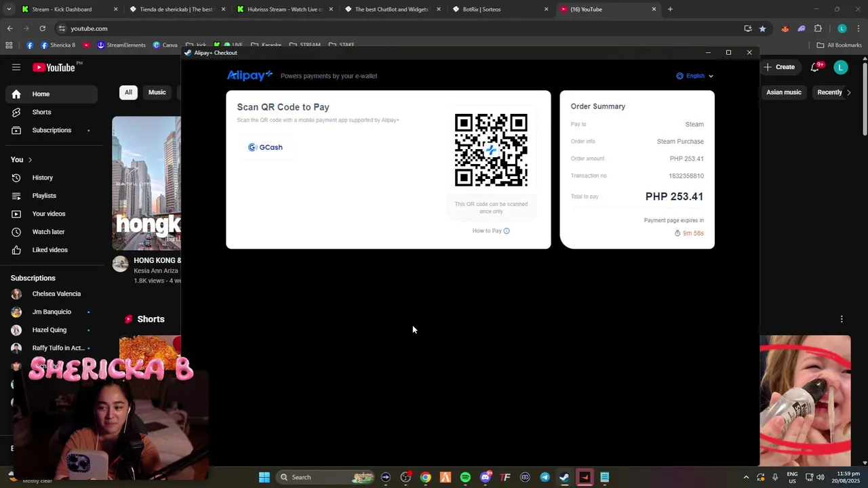Image resolution: width=868 pixels, height=488 pixels.
Task: Open Hazel Quing subscription channel
Action: [52, 330]
